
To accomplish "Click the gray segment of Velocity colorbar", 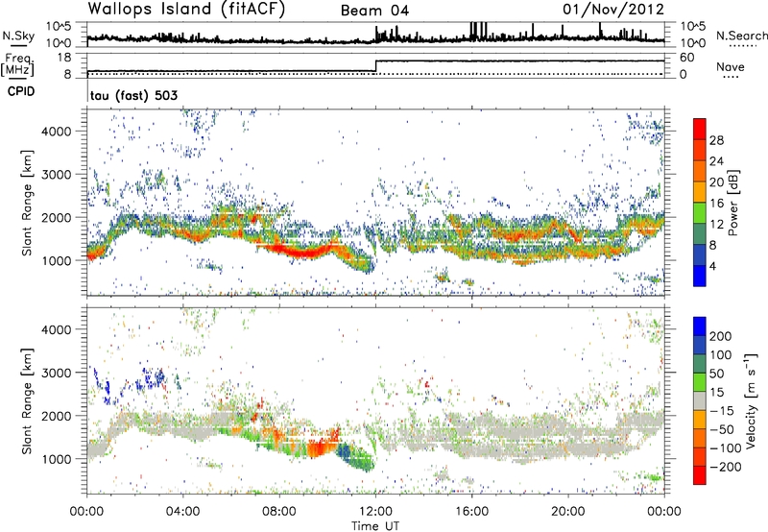I will coord(700,401).
